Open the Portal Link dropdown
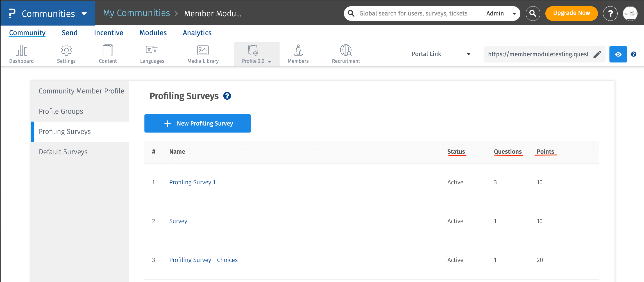 point(440,54)
